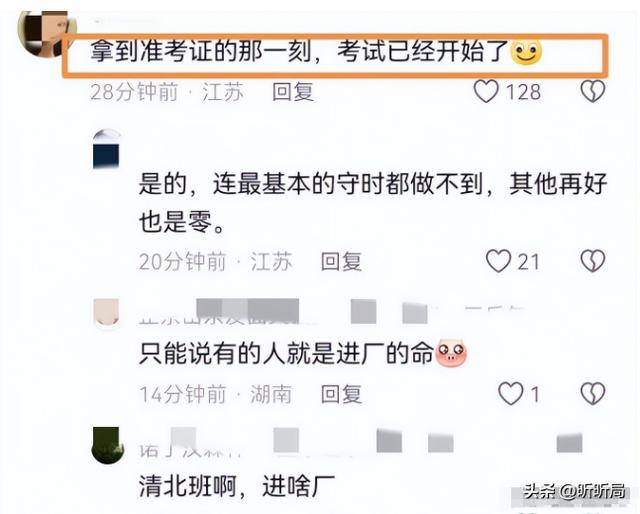Reply to the 20分钟前 comment
This screenshot has width=640, height=514.
click(x=341, y=262)
